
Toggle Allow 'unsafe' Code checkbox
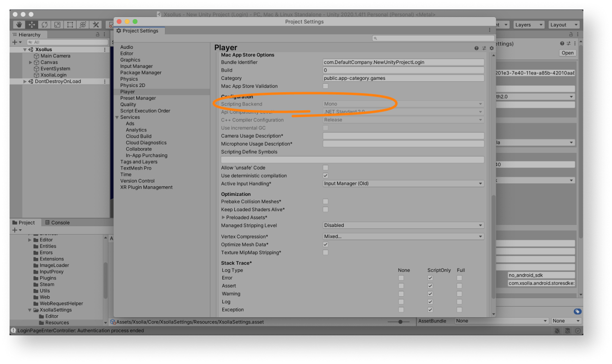coord(326,168)
